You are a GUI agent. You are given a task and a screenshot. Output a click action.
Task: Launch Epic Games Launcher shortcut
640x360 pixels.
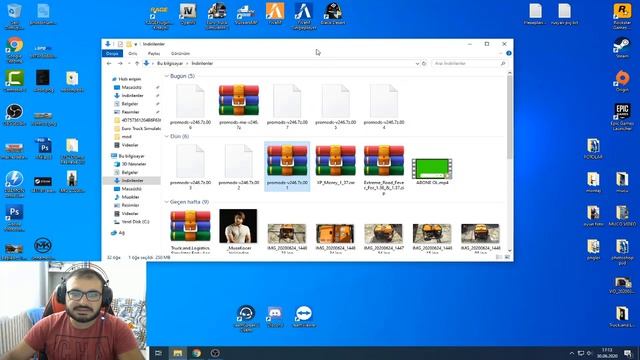(x=622, y=117)
